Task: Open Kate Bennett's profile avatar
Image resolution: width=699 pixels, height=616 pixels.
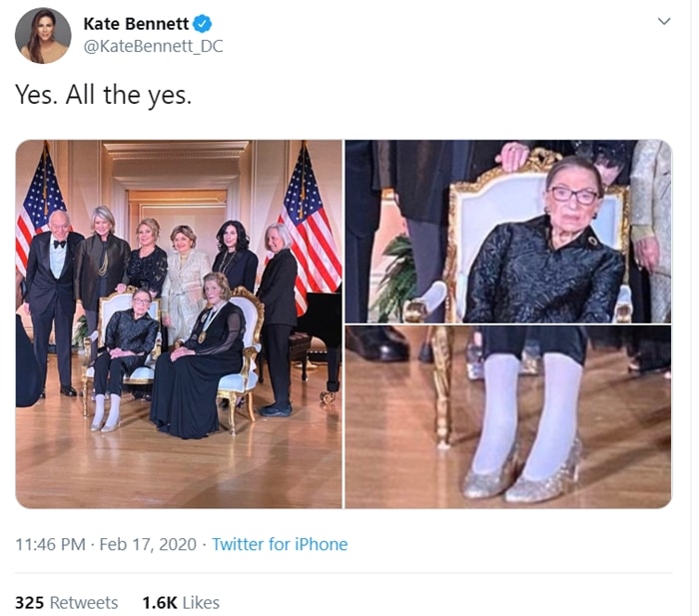Action: (43, 36)
